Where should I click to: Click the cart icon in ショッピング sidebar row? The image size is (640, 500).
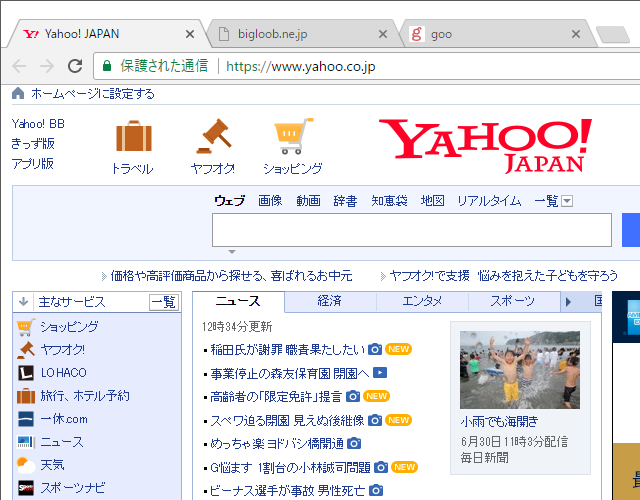click(26, 327)
